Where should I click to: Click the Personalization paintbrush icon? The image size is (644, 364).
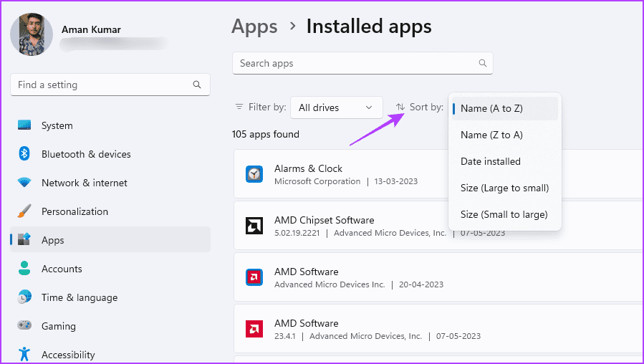[x=24, y=211]
